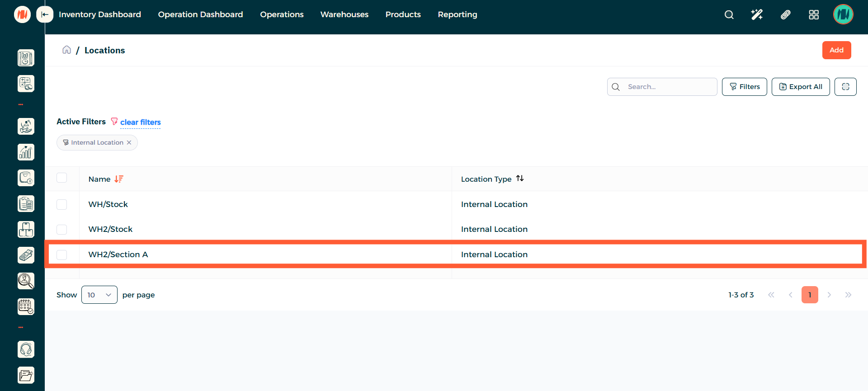Click the Add button

[836, 50]
